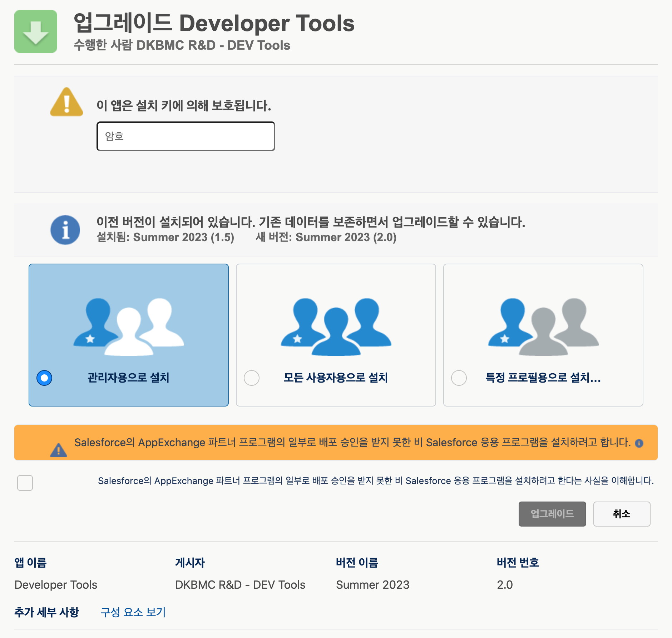This screenshot has height=638, width=672.
Task: Click new version text Summer 2023 (2.0)
Action: tap(326, 237)
